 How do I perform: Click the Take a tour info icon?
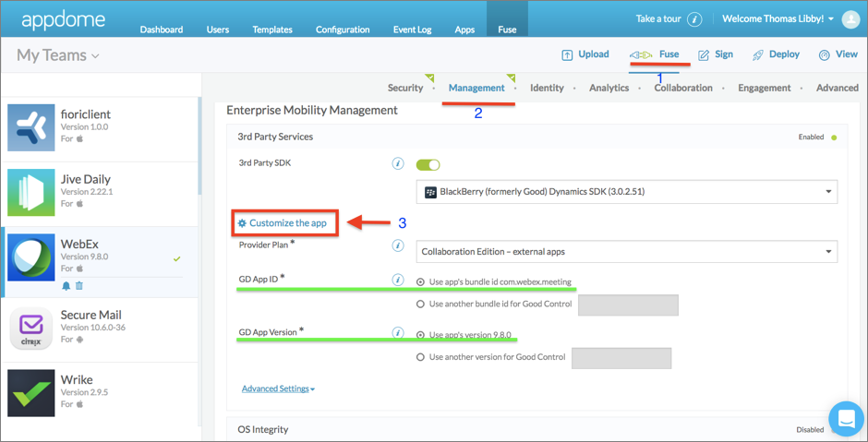(x=694, y=19)
